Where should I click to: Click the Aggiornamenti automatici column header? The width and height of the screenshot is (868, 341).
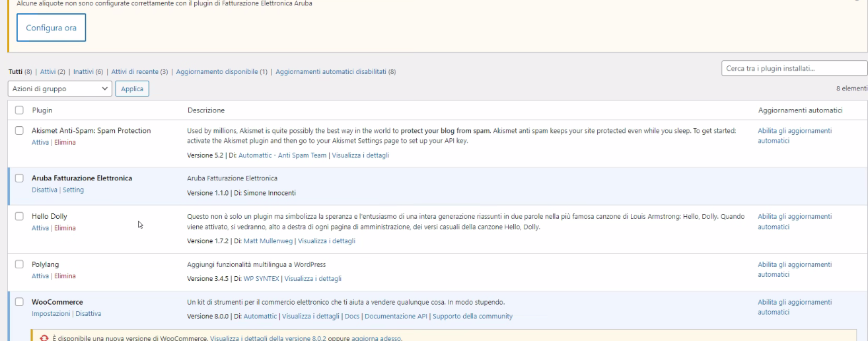pos(801,110)
